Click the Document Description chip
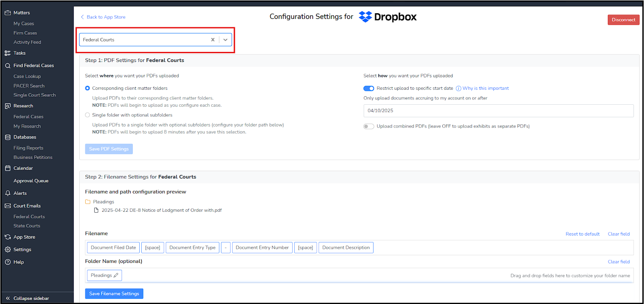The image size is (644, 304). click(x=346, y=248)
